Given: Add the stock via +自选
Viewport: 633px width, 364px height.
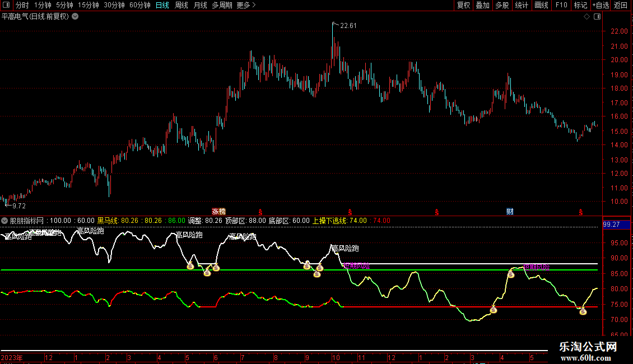Looking at the screenshot, I should click(x=601, y=5).
